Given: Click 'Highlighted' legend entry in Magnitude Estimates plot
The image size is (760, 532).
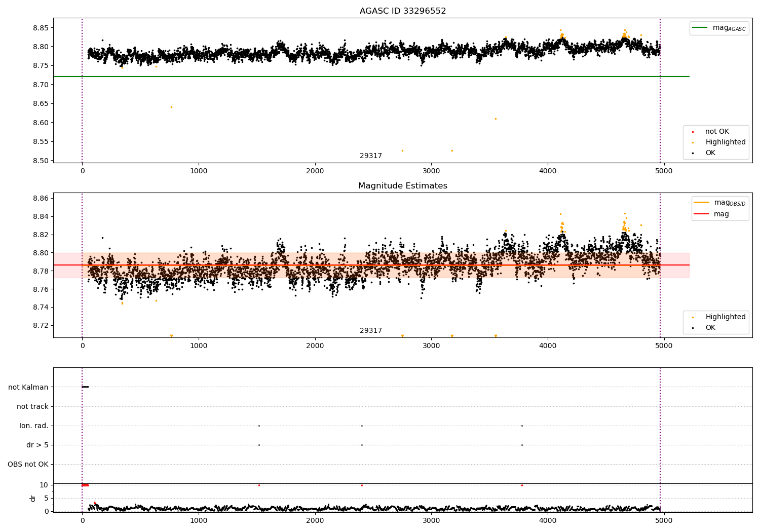Looking at the screenshot, I should (719, 317).
